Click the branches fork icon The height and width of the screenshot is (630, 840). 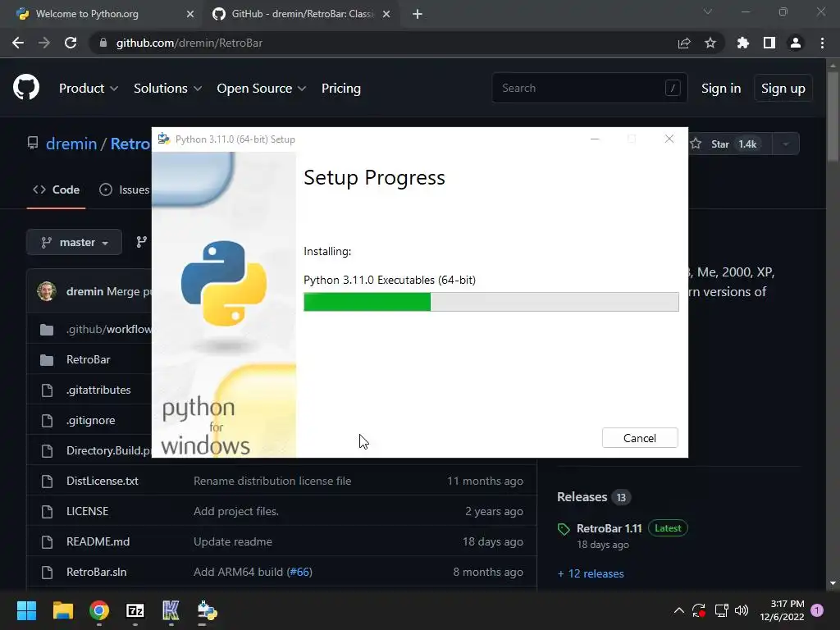point(141,242)
